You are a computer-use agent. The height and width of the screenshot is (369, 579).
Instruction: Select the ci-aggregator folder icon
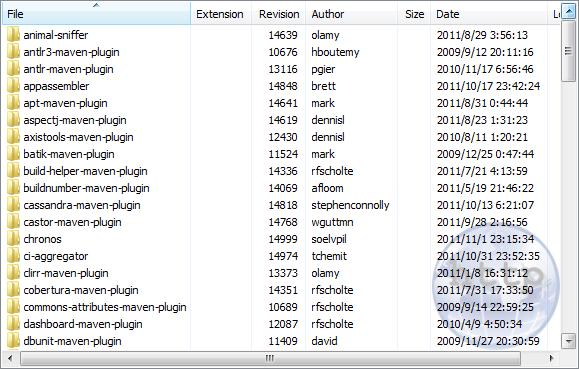[13, 256]
